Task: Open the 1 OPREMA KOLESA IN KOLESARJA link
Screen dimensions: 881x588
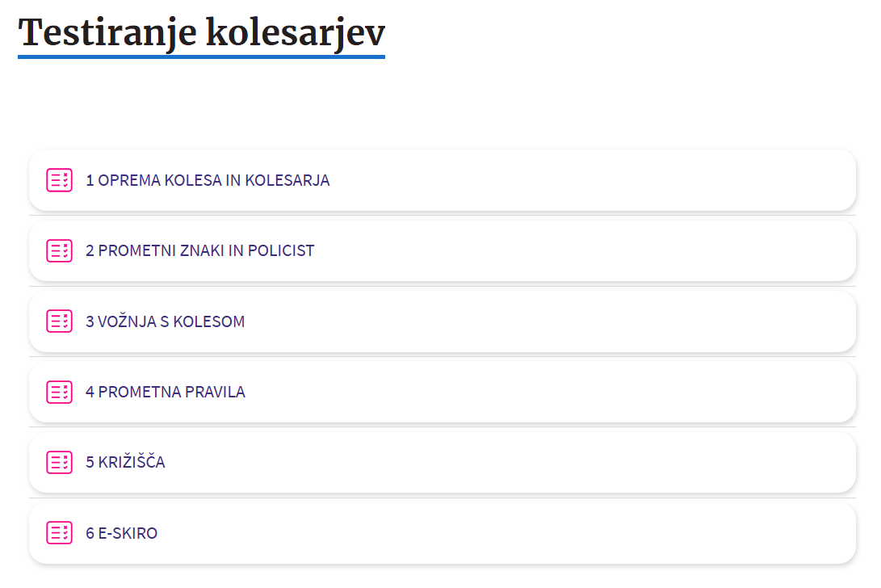Action: [208, 180]
